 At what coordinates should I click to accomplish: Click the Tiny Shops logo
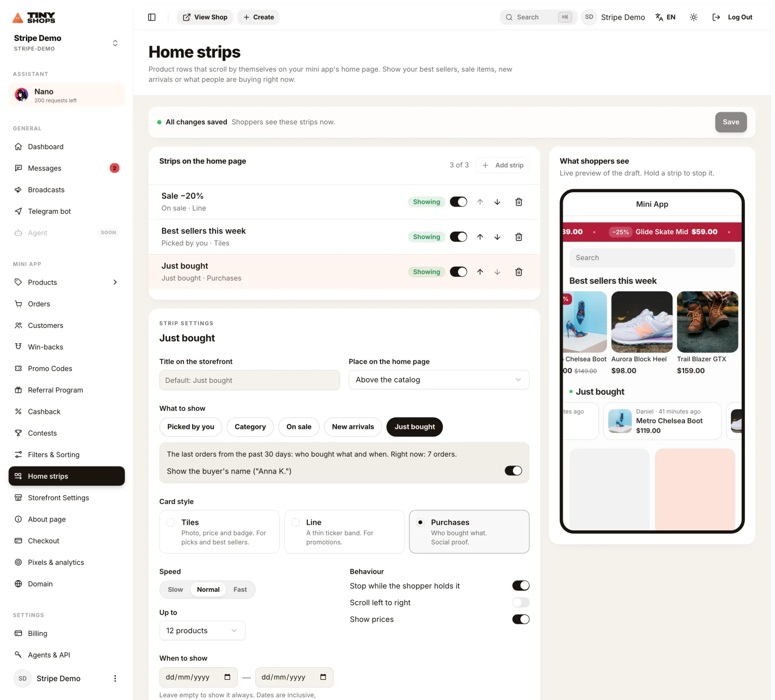34,18
